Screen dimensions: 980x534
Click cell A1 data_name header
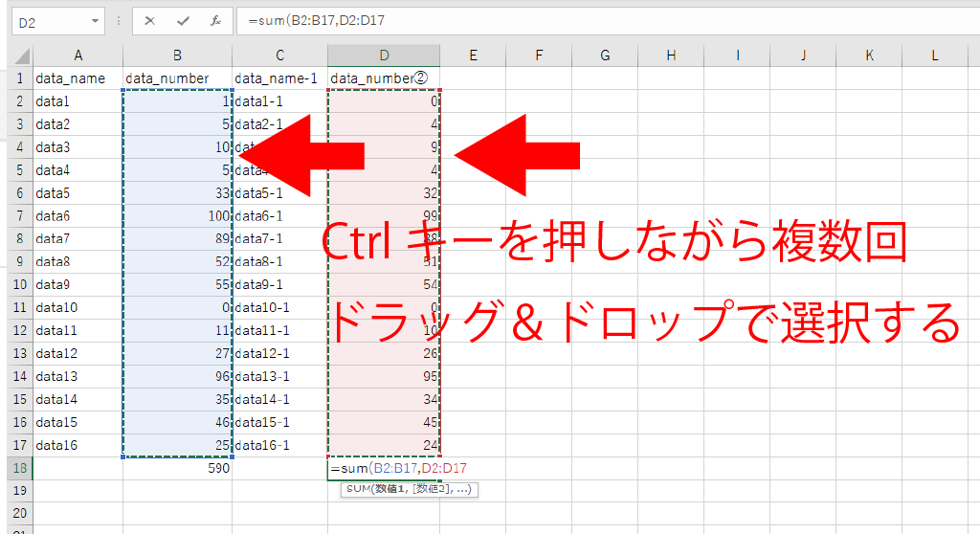click(78, 78)
